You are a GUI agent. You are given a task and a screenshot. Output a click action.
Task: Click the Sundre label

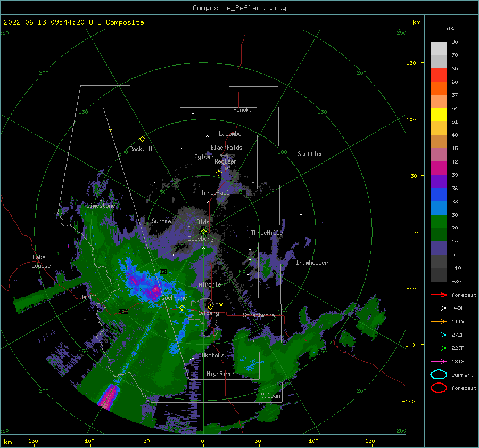point(161,221)
